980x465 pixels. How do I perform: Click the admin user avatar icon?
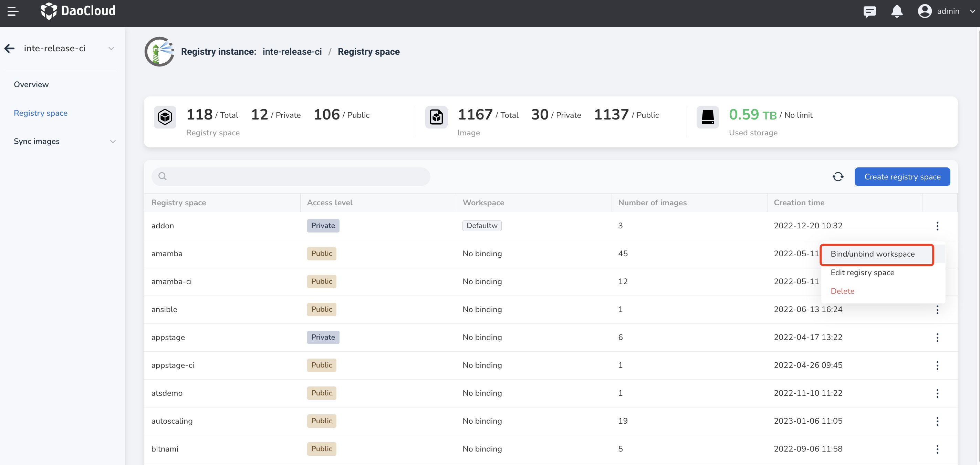(925, 11)
